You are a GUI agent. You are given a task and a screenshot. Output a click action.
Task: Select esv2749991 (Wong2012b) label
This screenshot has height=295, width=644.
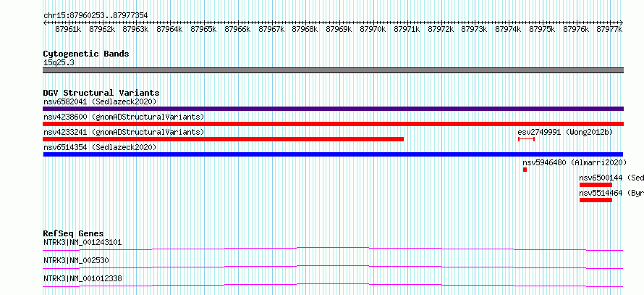565,132
